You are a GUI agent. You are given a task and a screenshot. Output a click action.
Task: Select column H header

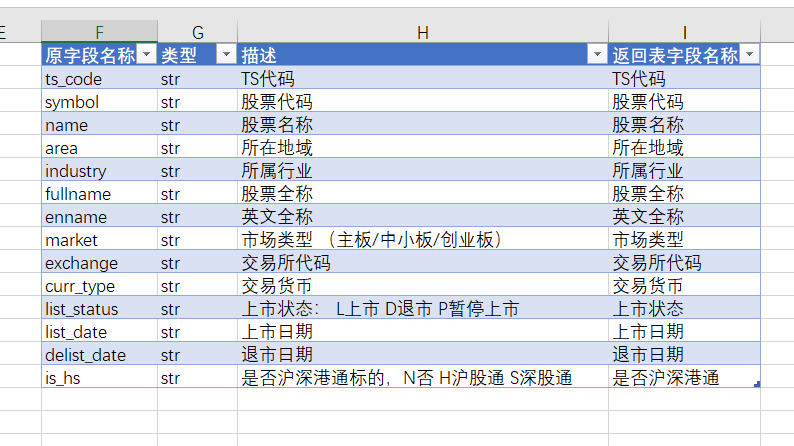click(423, 32)
